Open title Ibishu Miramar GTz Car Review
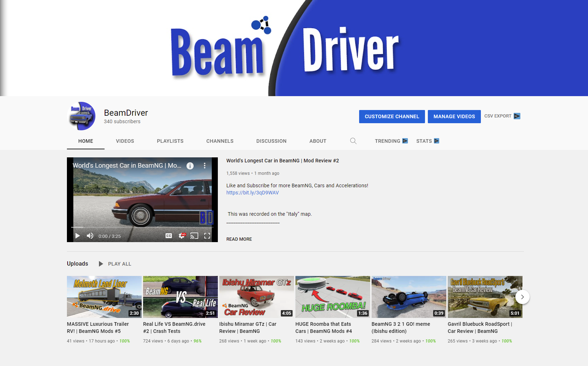 [248, 328]
